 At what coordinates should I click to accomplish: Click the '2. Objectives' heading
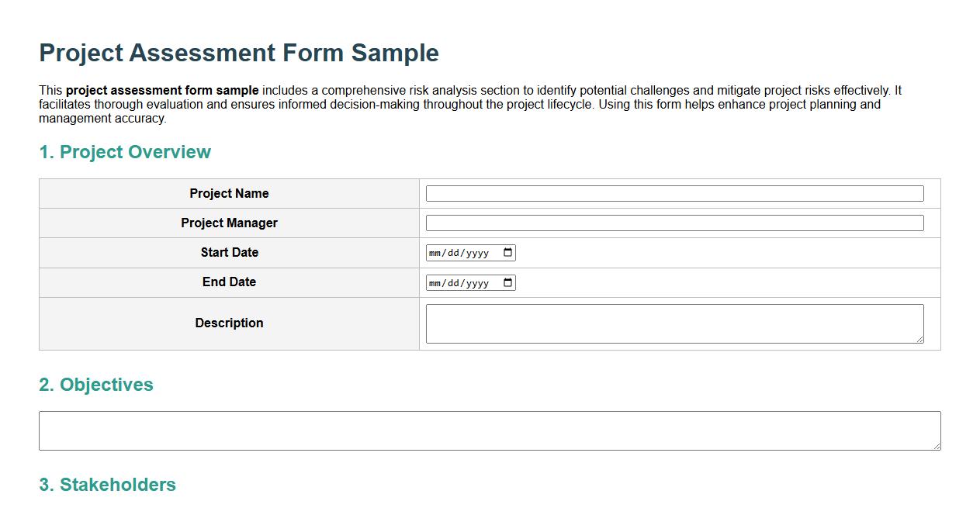(x=95, y=385)
